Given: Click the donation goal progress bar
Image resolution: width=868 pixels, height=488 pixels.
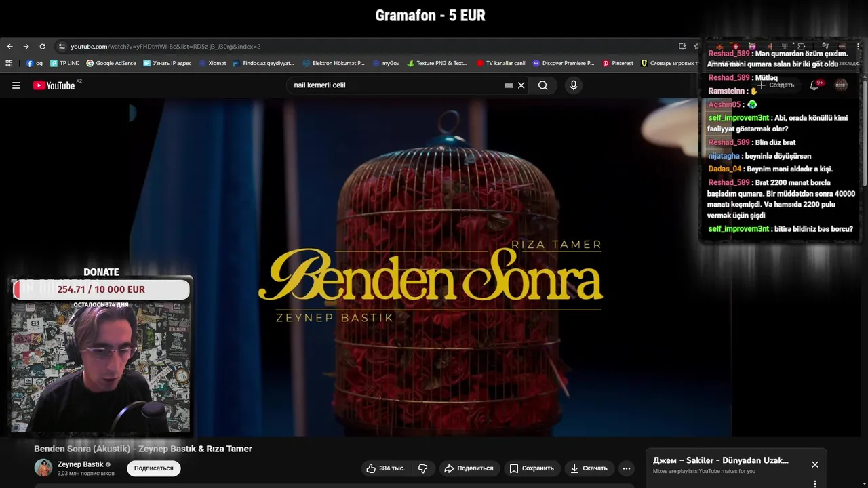Looking at the screenshot, I should (101, 289).
